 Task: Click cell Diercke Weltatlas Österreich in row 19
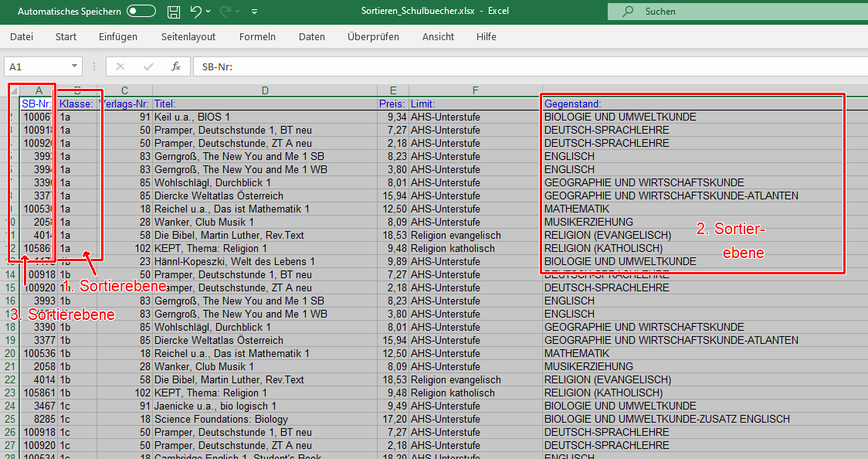[x=265, y=340]
